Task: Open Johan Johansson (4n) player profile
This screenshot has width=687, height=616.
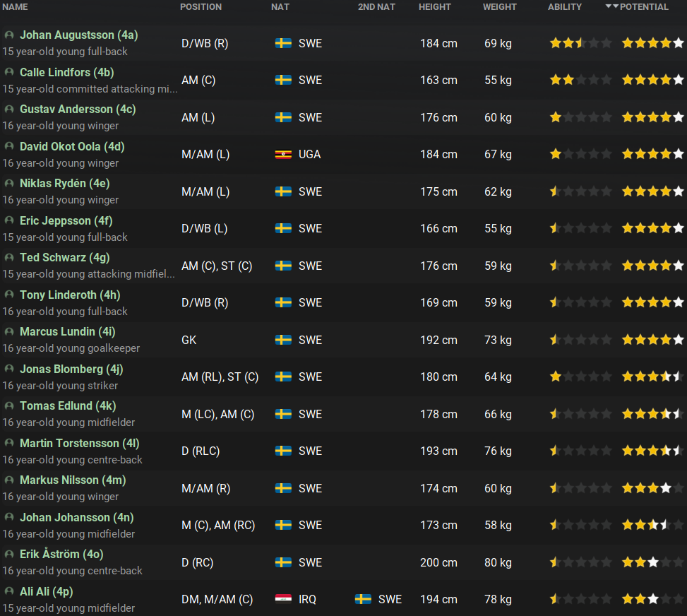Action: click(x=77, y=517)
